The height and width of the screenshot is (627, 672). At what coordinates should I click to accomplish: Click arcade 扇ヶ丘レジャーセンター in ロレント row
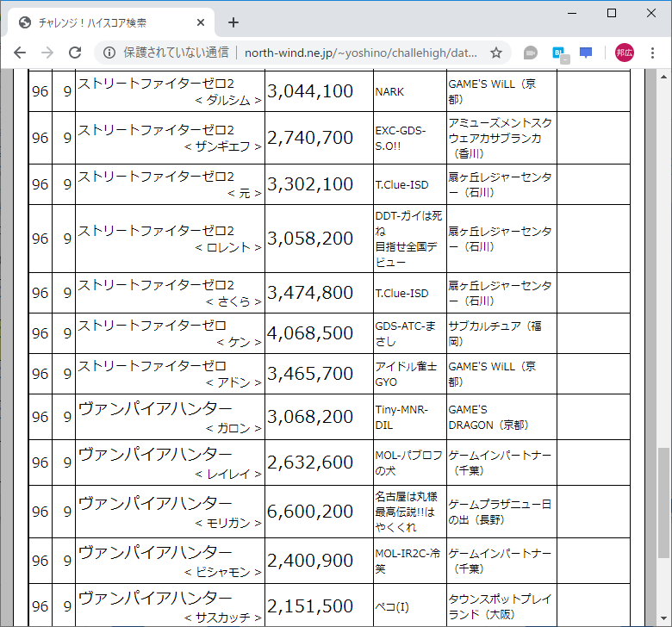(x=501, y=239)
